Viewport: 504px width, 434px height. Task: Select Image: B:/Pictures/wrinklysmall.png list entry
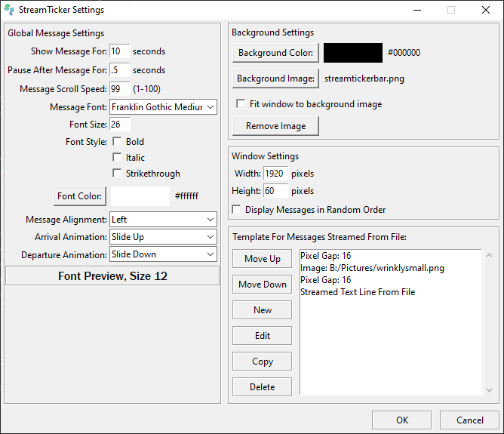pos(372,268)
